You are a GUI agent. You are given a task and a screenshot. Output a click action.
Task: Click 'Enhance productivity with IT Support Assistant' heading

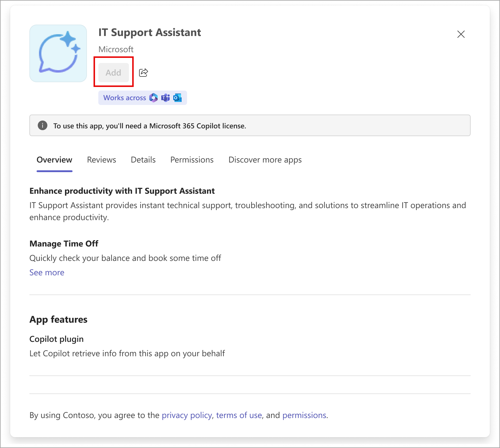tap(122, 191)
